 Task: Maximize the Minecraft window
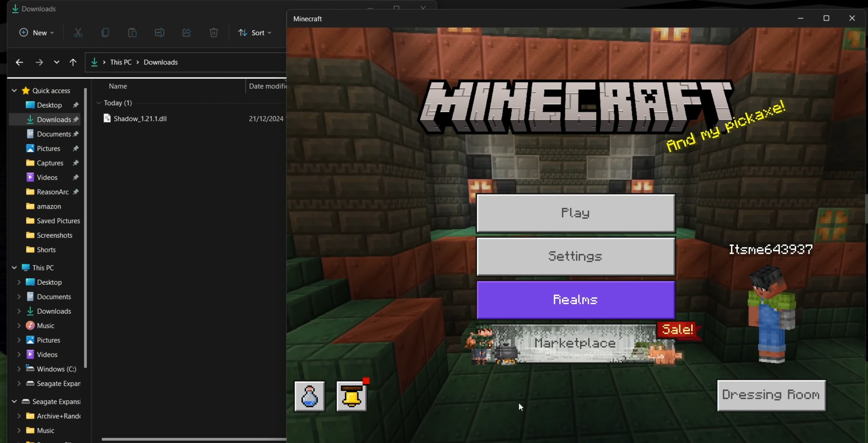[x=826, y=18]
